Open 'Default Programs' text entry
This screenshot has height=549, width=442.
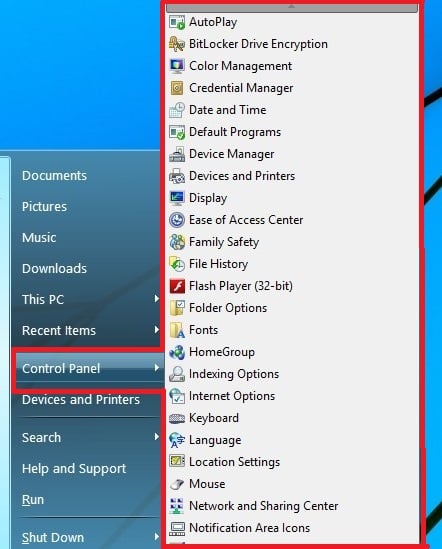[235, 132]
